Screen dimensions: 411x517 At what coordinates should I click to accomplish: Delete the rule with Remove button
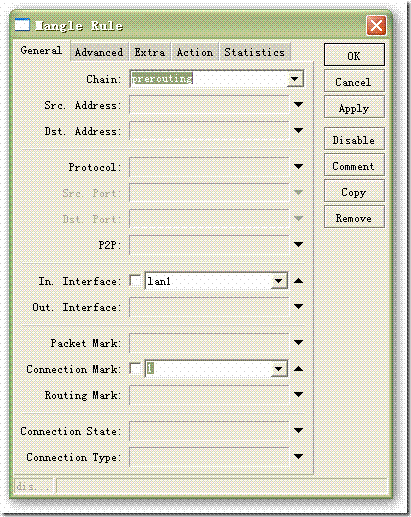point(354,218)
